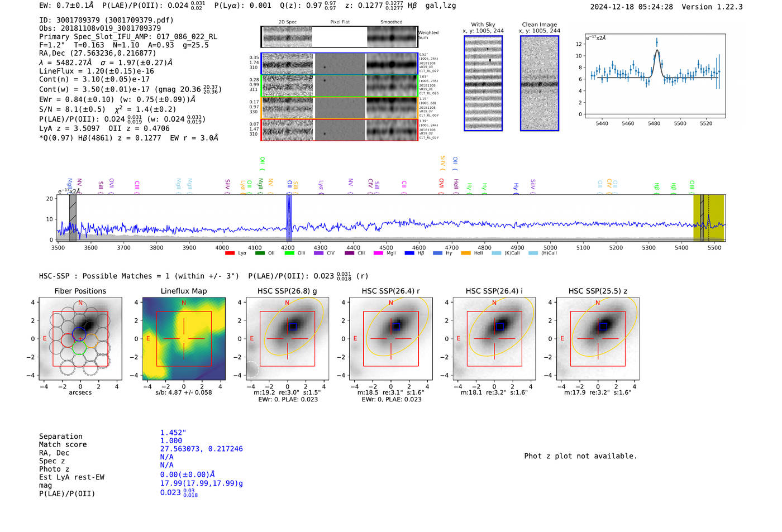
Task: Click the Obs: 20181108v019_3001709379 line
Action: coord(100,28)
